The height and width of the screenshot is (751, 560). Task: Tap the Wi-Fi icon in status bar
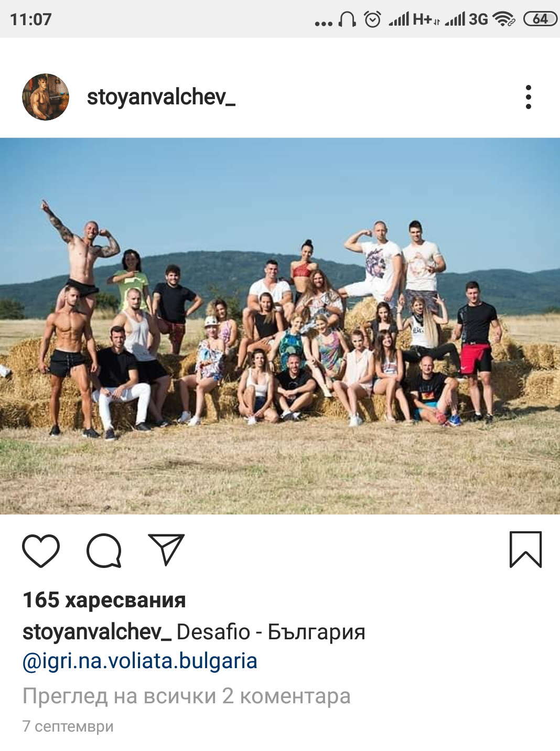pyautogui.click(x=504, y=19)
